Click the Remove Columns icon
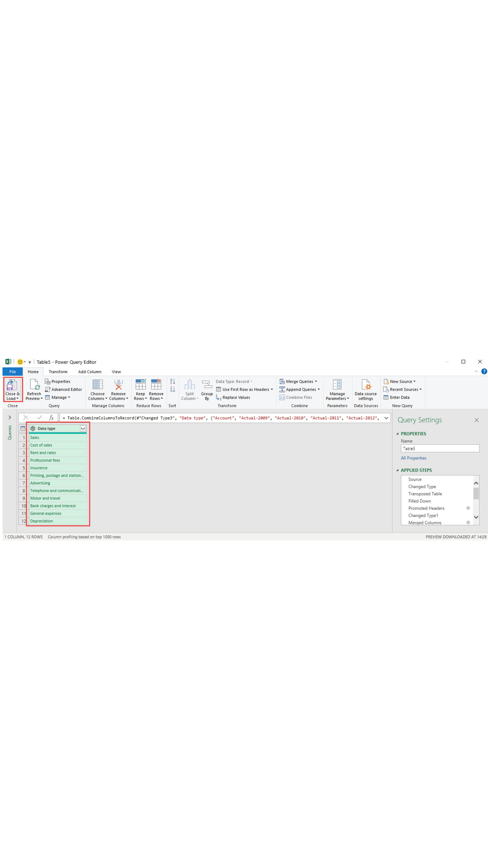The height and width of the screenshot is (868, 488). pos(118,385)
